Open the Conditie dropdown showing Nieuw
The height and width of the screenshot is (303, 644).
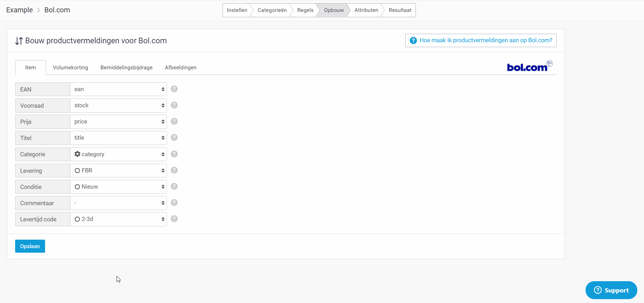[118, 187]
